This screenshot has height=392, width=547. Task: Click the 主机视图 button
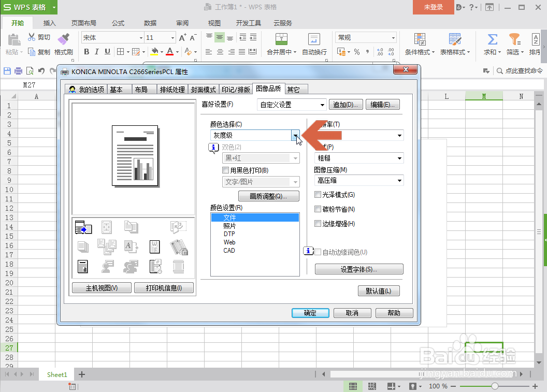[102, 288]
